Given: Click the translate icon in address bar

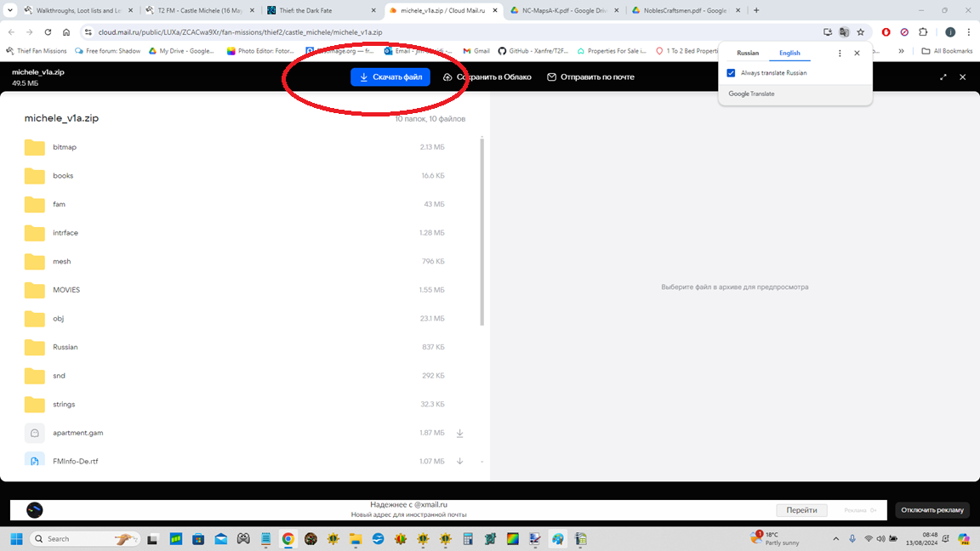Looking at the screenshot, I should (x=844, y=31).
